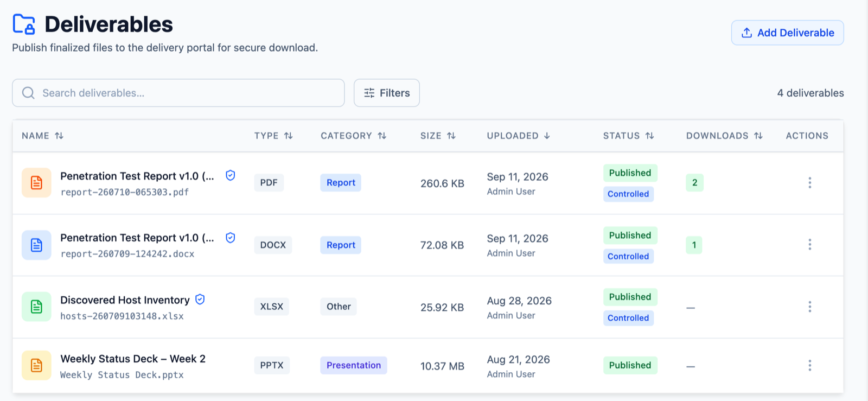Focus the Search deliverables field
This screenshot has height=401, width=868.
pos(178,93)
